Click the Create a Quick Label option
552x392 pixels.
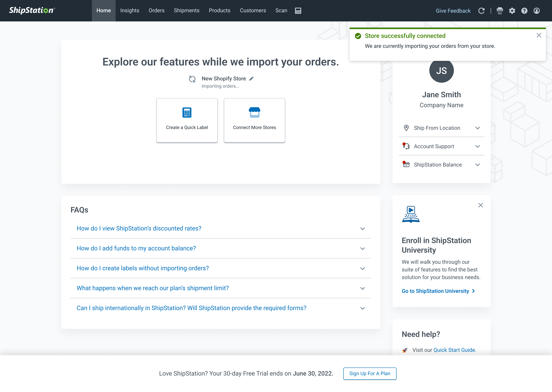(x=187, y=120)
